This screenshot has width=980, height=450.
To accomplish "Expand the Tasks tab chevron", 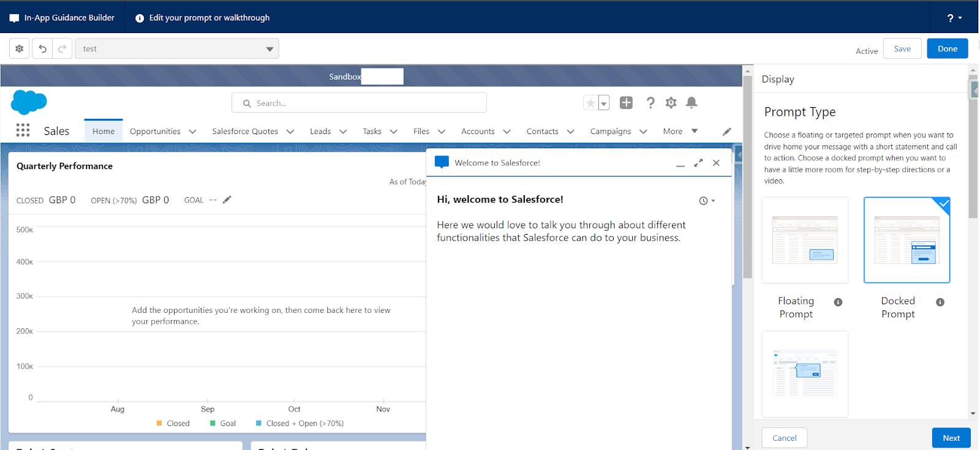I will (394, 132).
